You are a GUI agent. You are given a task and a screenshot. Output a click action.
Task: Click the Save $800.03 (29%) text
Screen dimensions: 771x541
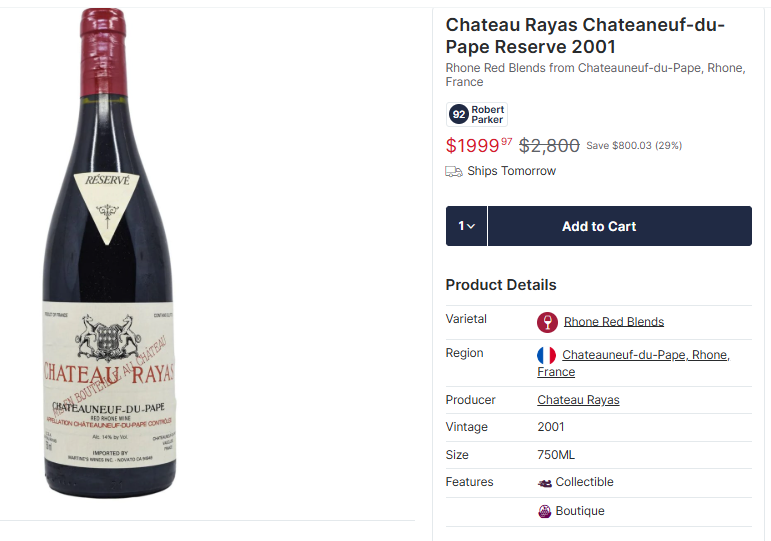pos(634,146)
